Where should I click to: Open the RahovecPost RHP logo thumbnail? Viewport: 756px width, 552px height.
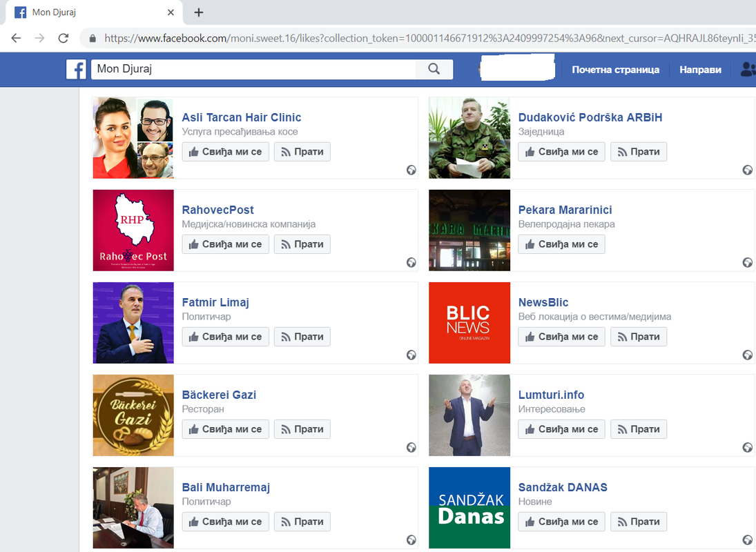(133, 230)
